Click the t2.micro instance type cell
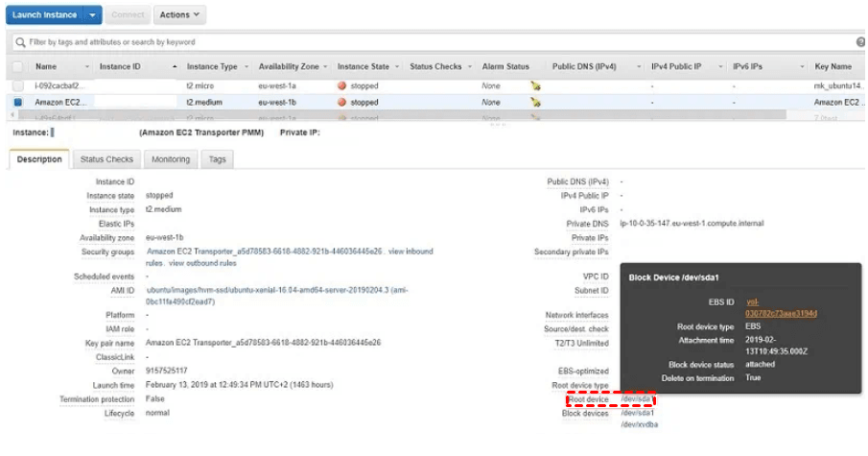Viewport: 868px width, 456px height. pos(199,85)
